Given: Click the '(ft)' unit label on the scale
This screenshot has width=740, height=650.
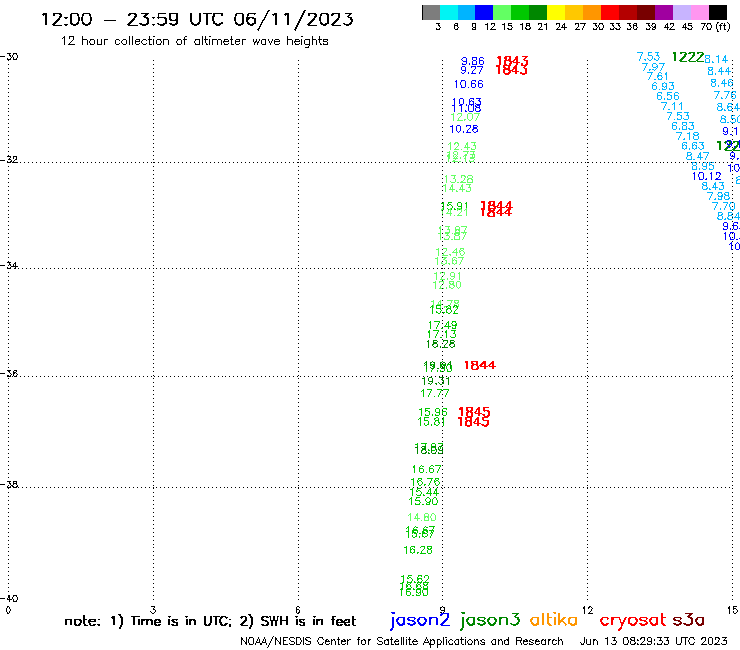Looking at the screenshot, I should tap(723, 26).
